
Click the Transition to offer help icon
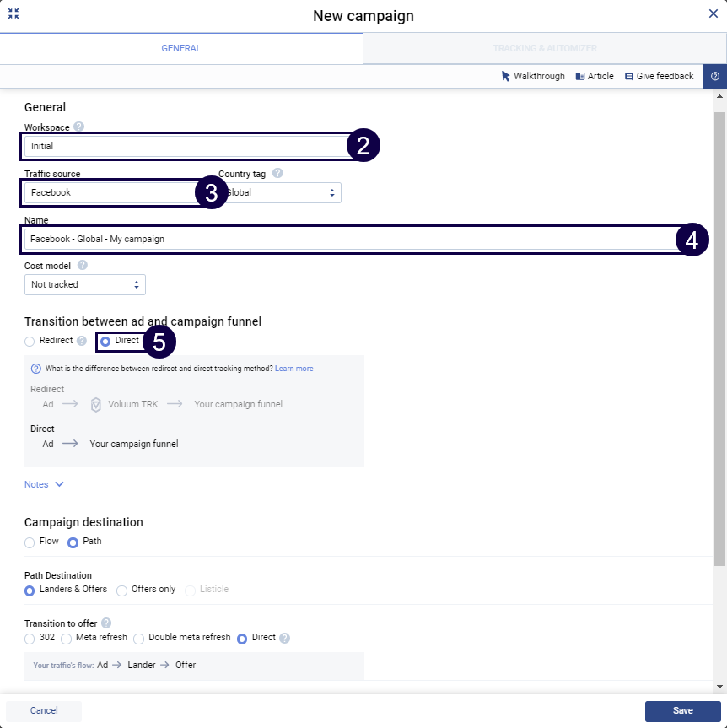[106, 623]
